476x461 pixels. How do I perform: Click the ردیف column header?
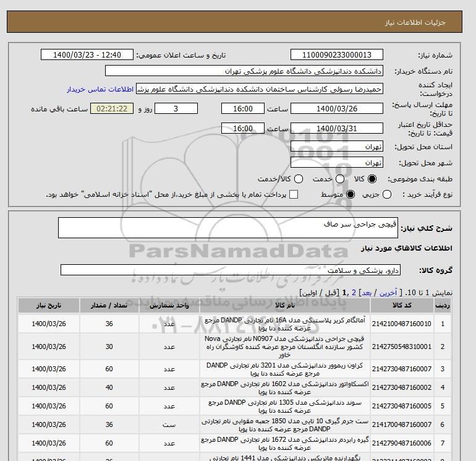coord(443,306)
